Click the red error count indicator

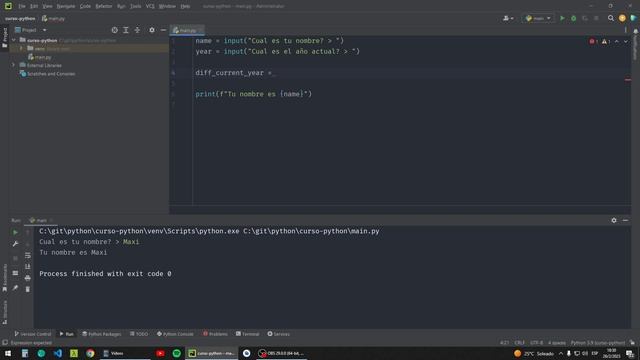pyautogui.click(x=594, y=42)
